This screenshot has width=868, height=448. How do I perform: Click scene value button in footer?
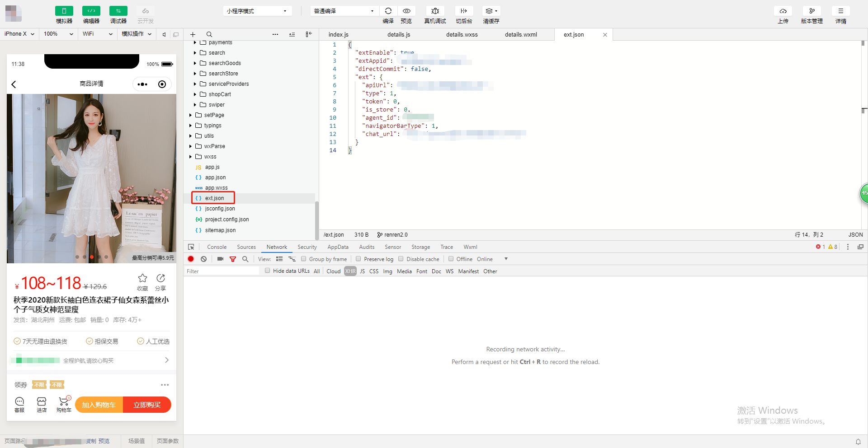pyautogui.click(x=137, y=441)
